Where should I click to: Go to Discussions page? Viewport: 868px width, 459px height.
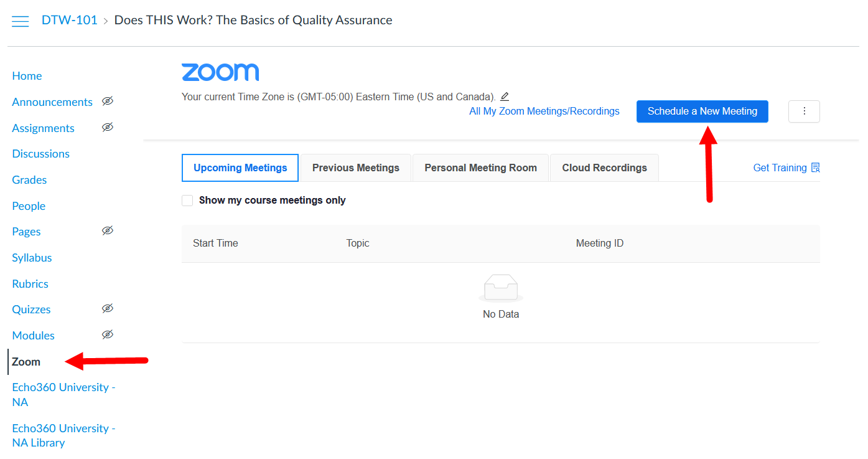40,154
